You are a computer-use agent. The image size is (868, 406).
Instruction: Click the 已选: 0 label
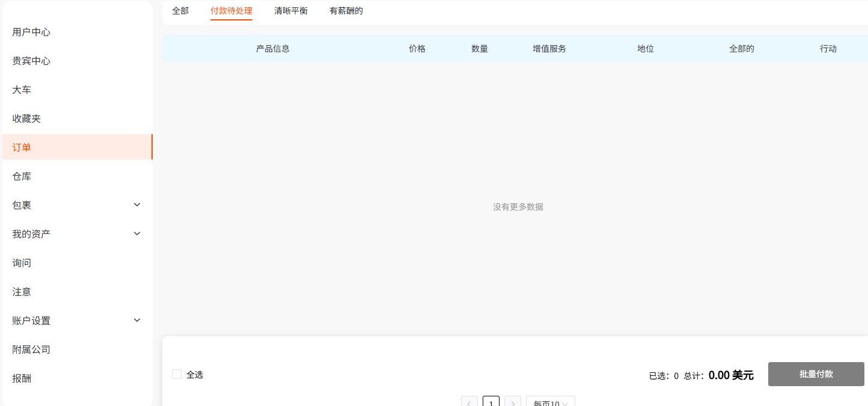click(664, 376)
